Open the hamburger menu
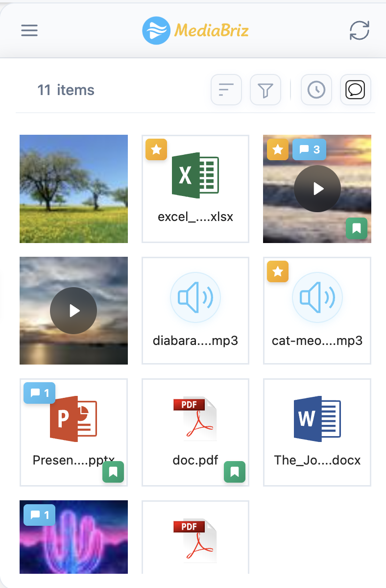The height and width of the screenshot is (588, 386). click(29, 30)
